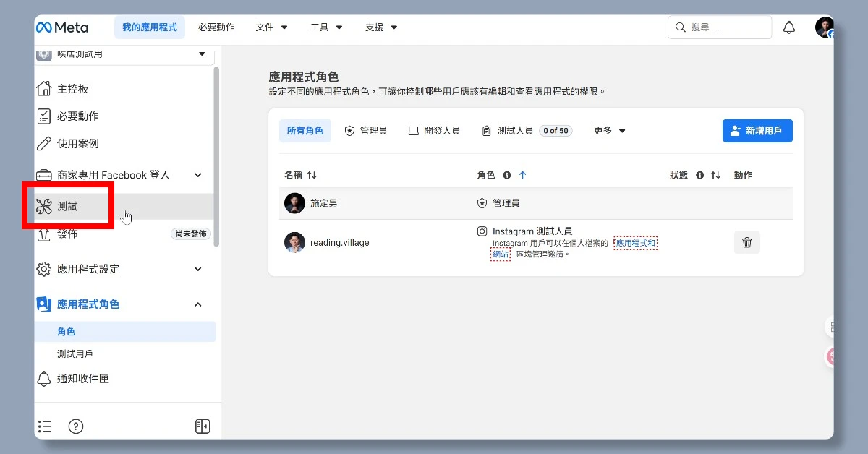This screenshot has width=868, height=454.
Task: Select the 所有角色 tab
Action: point(305,131)
